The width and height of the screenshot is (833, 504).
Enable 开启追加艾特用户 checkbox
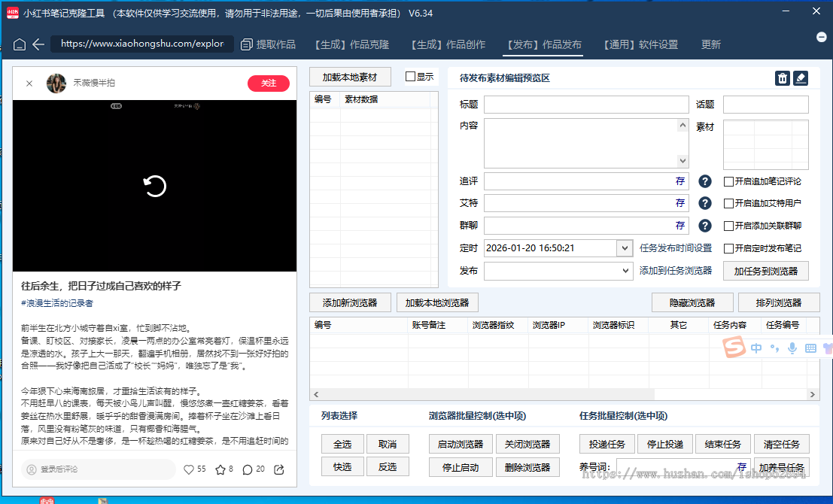pyautogui.click(x=729, y=203)
